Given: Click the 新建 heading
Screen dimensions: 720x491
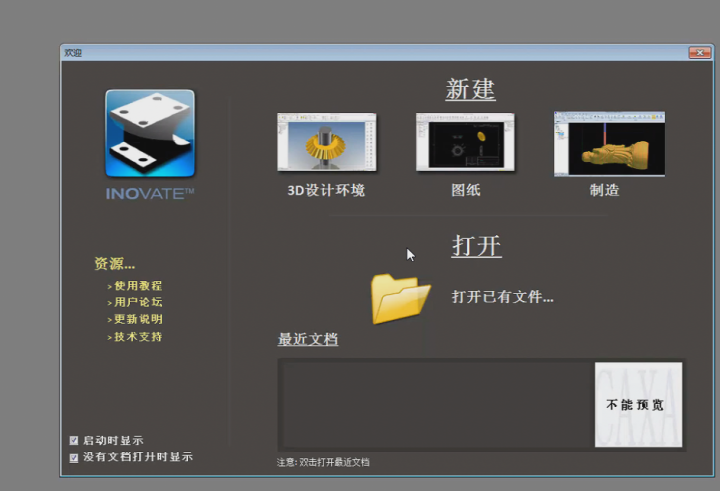Looking at the screenshot, I should pos(470,89).
